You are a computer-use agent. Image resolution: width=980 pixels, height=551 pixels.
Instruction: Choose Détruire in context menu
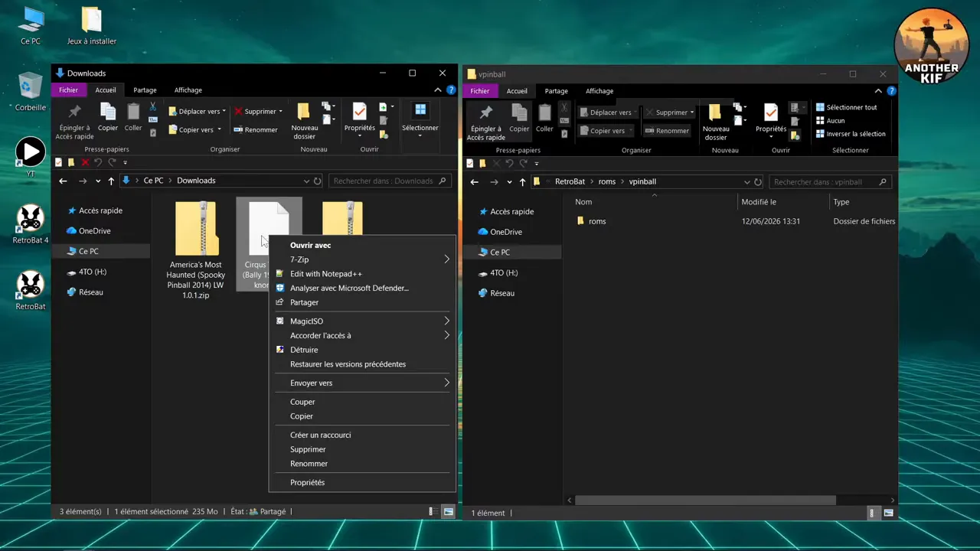tap(362, 350)
